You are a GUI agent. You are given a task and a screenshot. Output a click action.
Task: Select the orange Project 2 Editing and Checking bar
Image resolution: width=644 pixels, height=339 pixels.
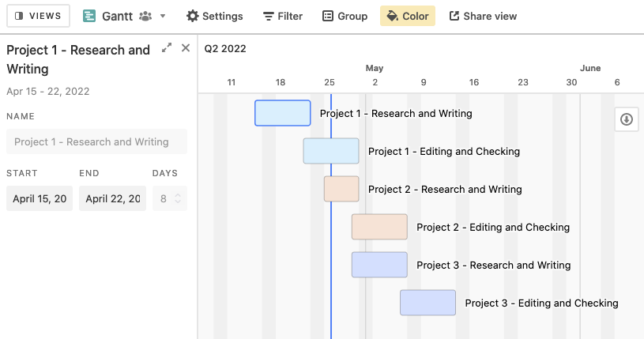point(379,227)
